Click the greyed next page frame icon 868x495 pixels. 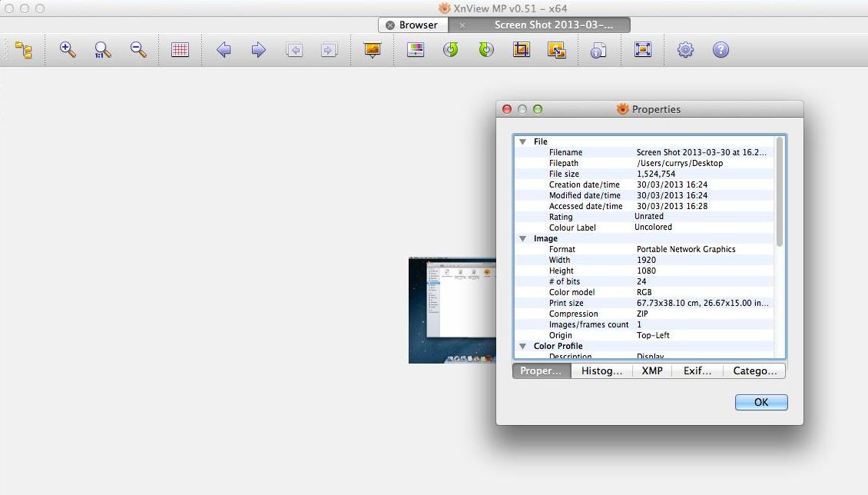click(330, 50)
